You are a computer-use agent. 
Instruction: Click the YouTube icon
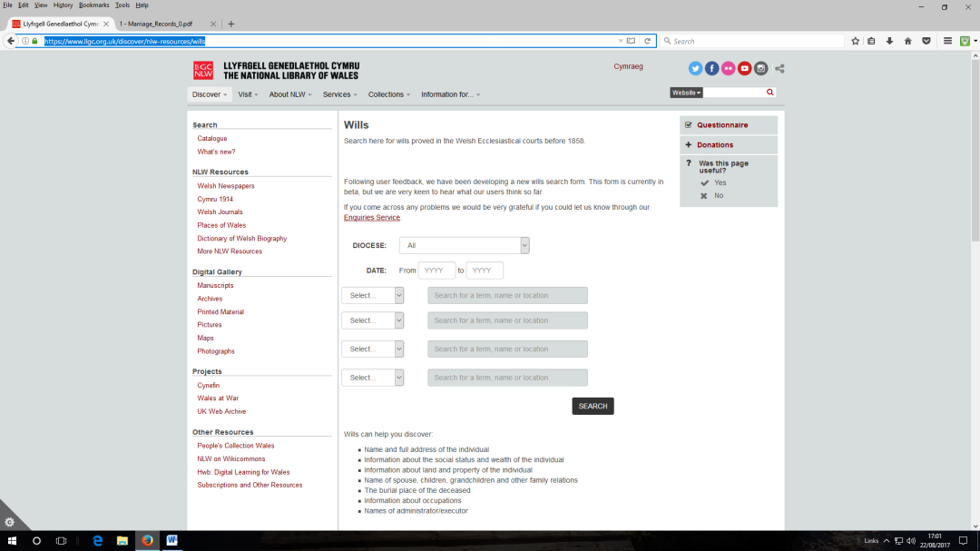tap(744, 68)
